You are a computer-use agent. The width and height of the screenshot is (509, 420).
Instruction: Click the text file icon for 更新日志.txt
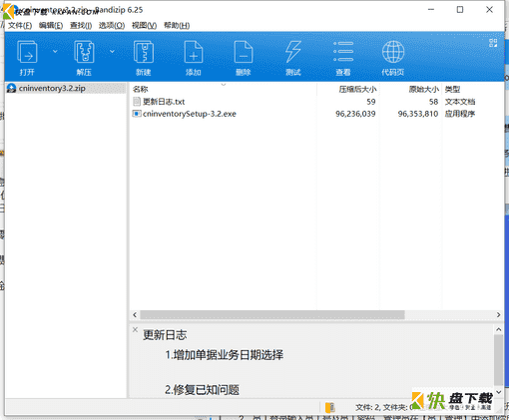pyautogui.click(x=137, y=102)
